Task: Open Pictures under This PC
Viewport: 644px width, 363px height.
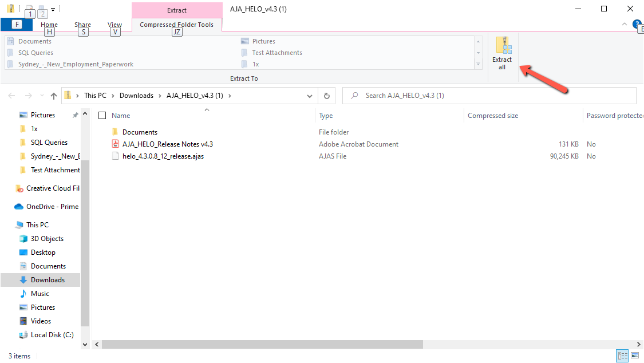Action: click(43, 307)
